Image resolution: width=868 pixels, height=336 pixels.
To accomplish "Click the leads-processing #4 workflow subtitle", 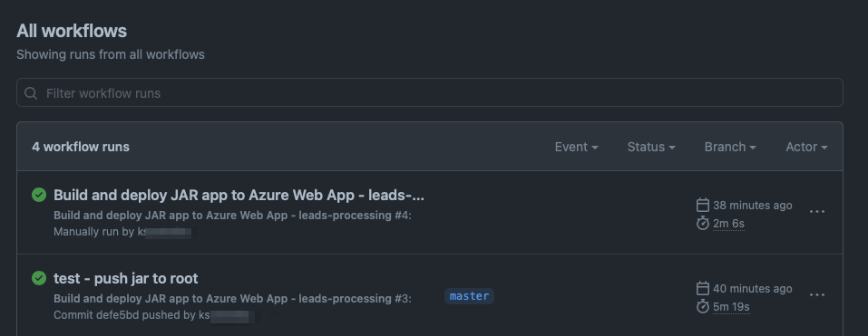I will (x=232, y=216).
